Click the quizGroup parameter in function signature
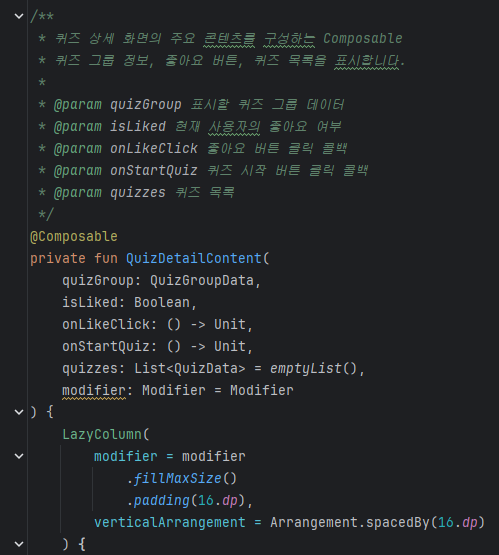This screenshot has width=499, height=555. click(98, 280)
